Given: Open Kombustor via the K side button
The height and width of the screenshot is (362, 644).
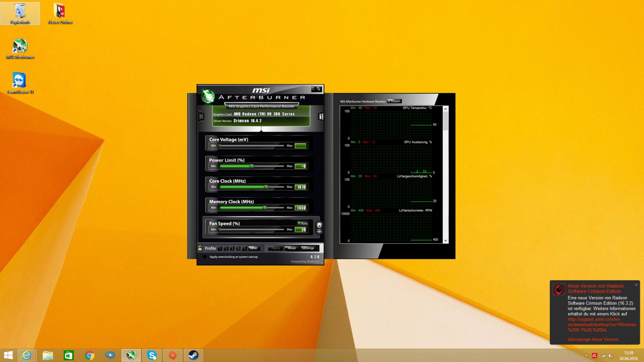Looking at the screenshot, I should pyautogui.click(x=201, y=116).
